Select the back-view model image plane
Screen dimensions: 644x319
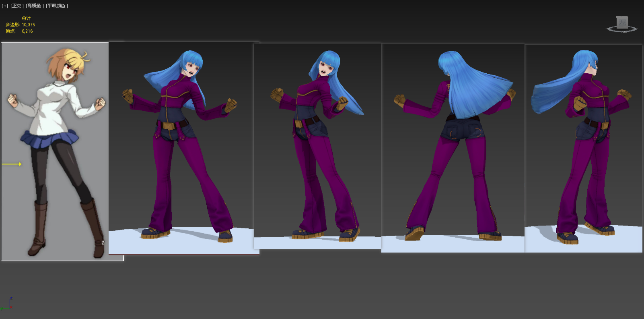[x=453, y=149]
